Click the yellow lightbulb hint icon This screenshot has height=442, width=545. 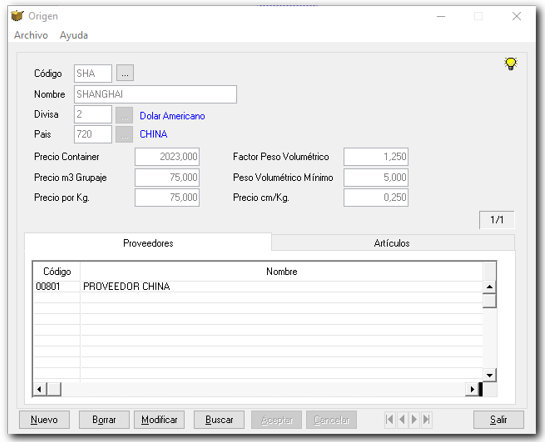(x=511, y=64)
